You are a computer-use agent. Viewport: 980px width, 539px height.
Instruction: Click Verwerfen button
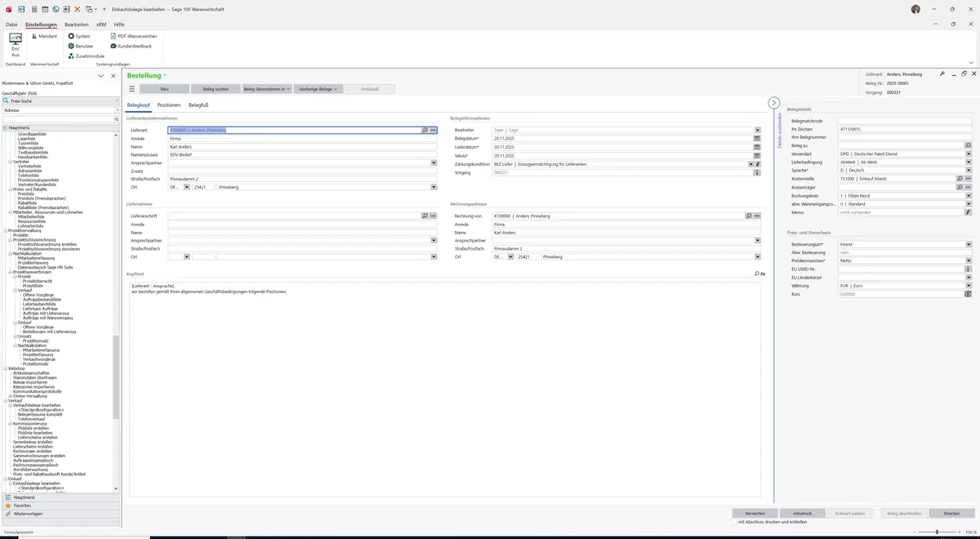(755, 513)
